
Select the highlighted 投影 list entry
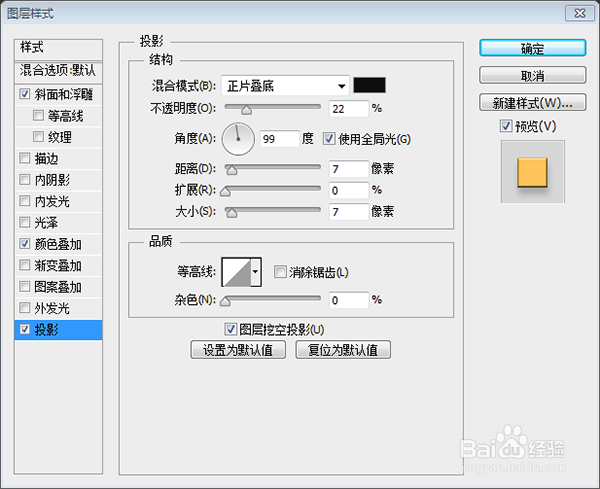[x=59, y=329]
